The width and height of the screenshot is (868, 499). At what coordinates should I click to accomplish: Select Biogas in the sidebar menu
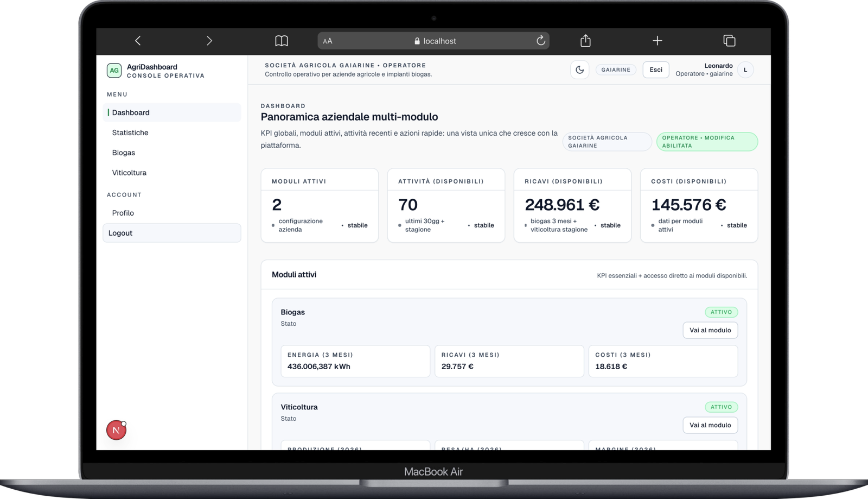click(x=124, y=153)
